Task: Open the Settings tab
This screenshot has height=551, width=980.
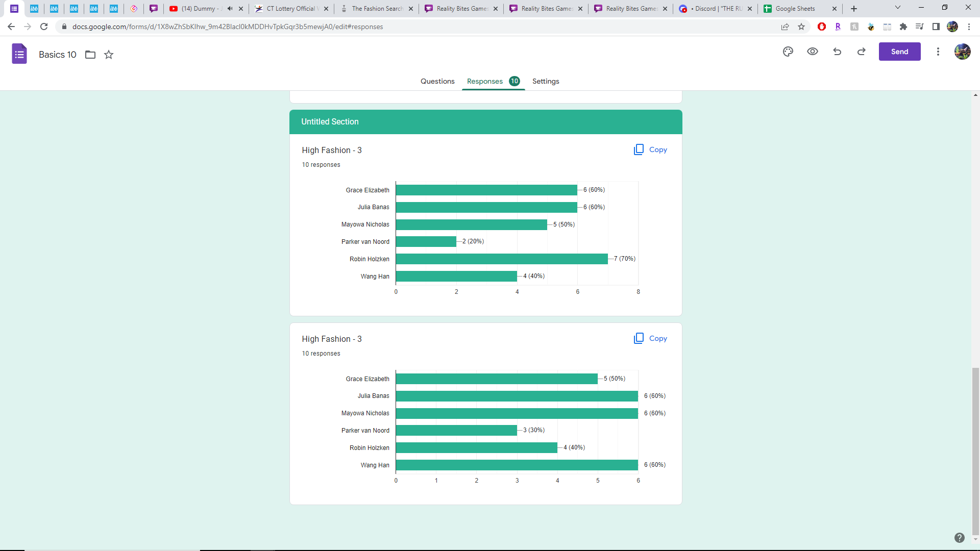Action: pyautogui.click(x=546, y=81)
